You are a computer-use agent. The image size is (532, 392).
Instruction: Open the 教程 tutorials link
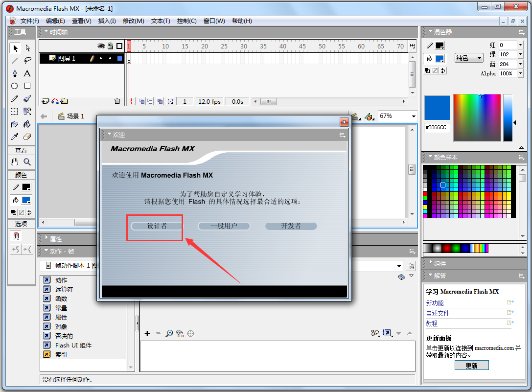click(x=432, y=323)
